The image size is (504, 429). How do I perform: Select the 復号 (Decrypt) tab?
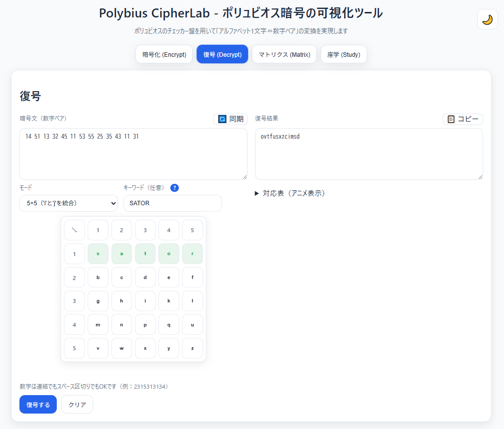coord(222,54)
